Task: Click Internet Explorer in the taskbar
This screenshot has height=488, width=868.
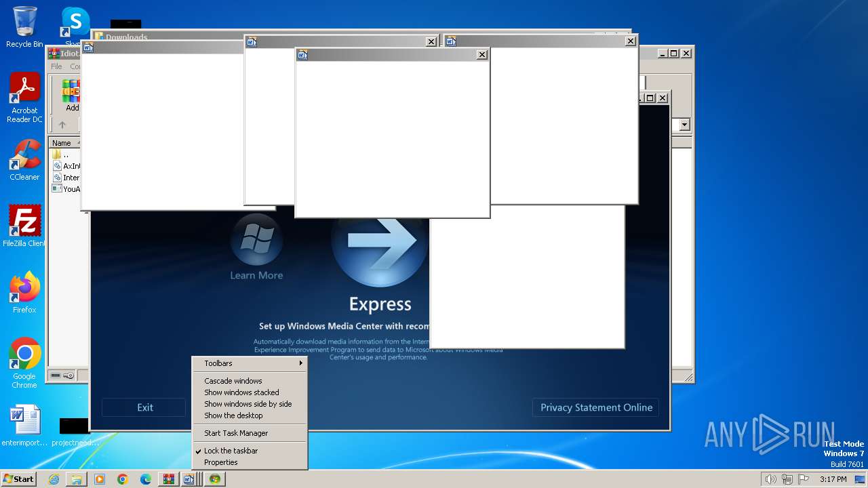Action: (x=54, y=479)
